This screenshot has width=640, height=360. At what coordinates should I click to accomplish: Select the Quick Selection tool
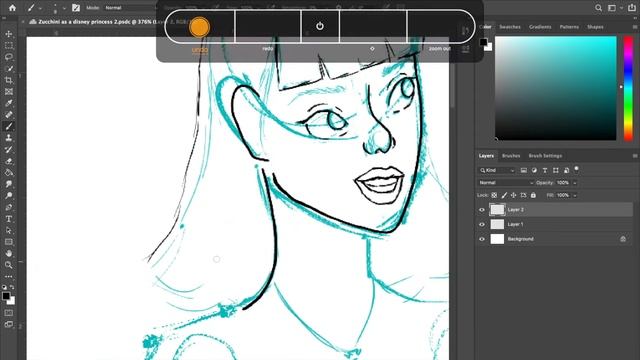tap(9, 69)
